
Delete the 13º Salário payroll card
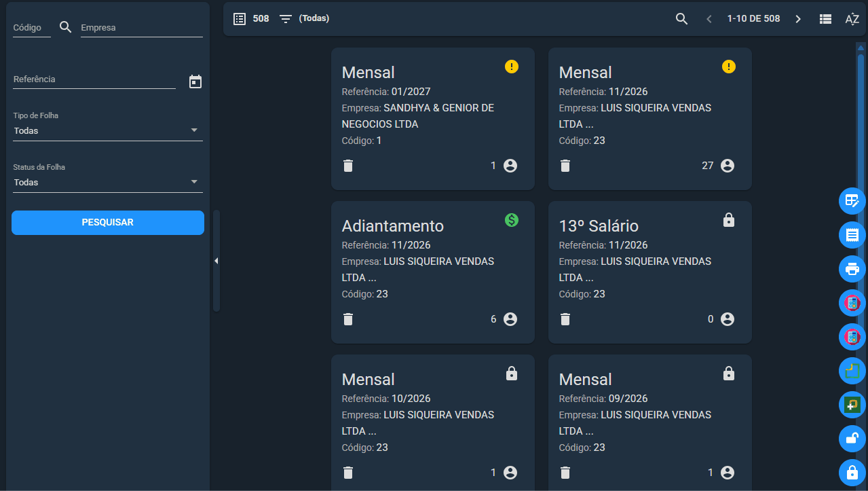[565, 319]
